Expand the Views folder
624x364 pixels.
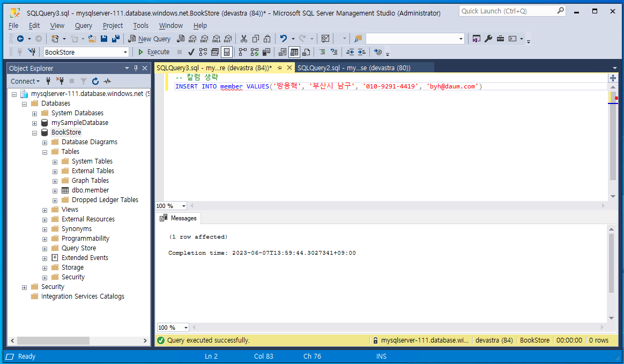pyautogui.click(x=44, y=210)
